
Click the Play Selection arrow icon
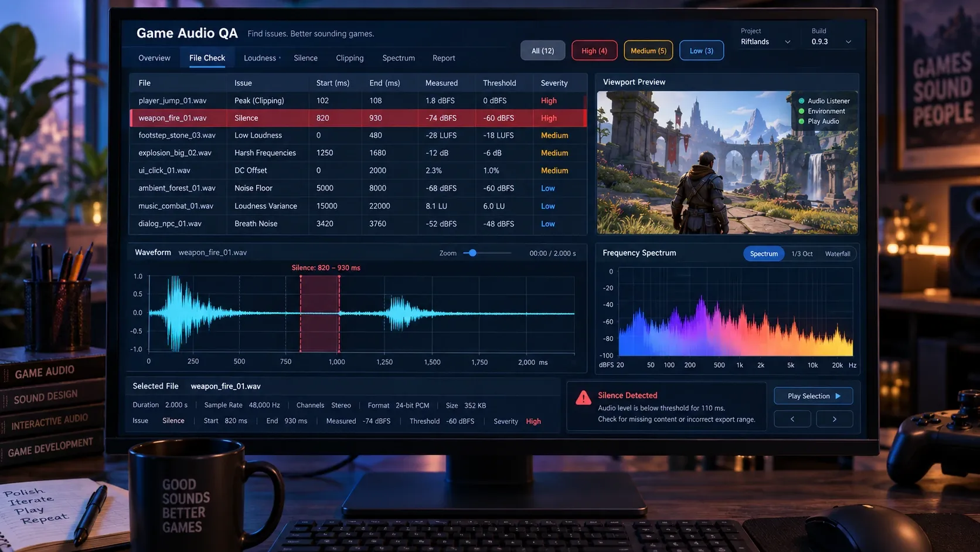tap(838, 396)
